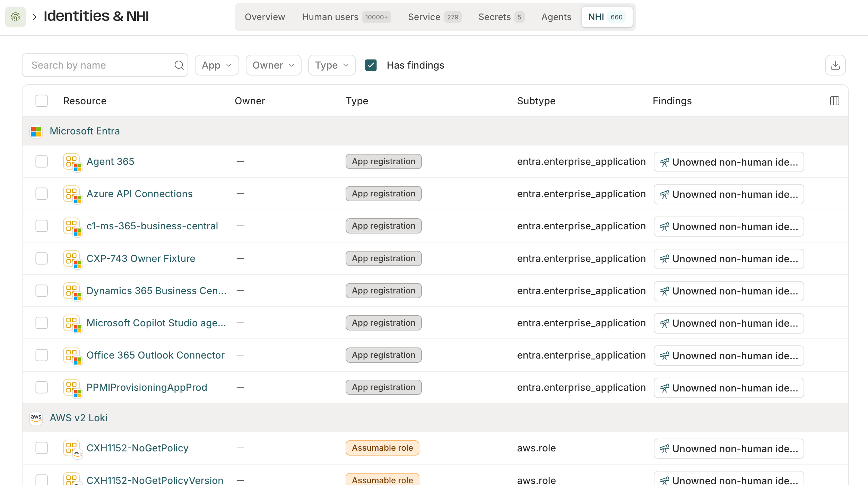Click the Dynamics 365 Business Cen... resource icon
Viewport: 868px width, 485px height.
pyautogui.click(x=73, y=291)
